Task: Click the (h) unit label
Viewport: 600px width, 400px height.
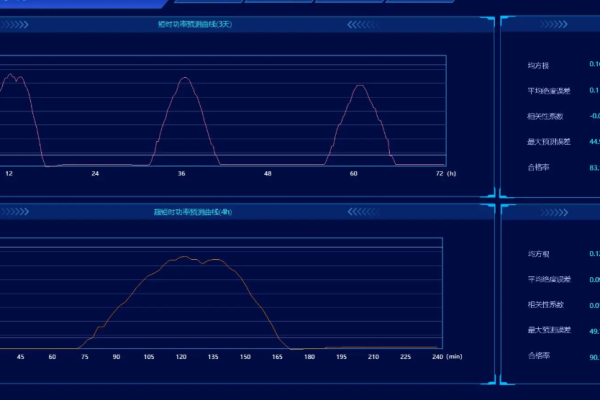Action: (452, 173)
